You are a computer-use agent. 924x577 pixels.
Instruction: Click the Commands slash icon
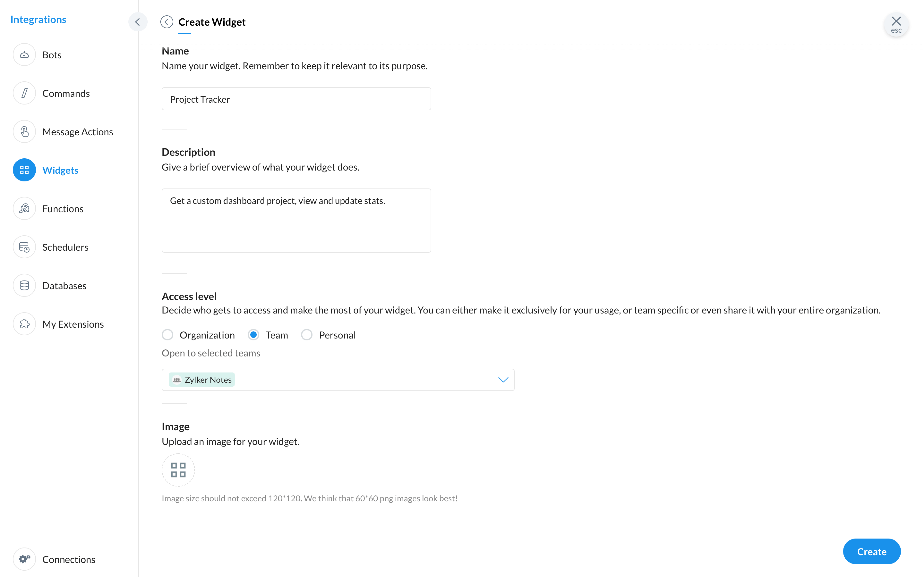point(24,93)
